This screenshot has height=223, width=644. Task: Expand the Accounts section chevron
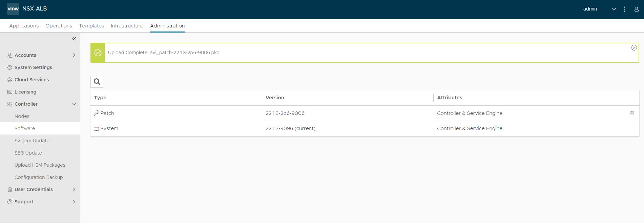click(x=74, y=55)
